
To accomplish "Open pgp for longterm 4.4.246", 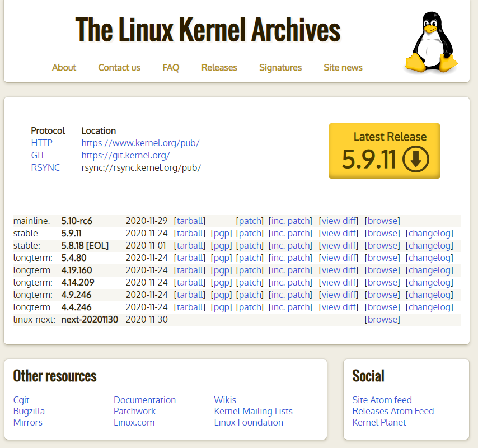I will coord(221,307).
